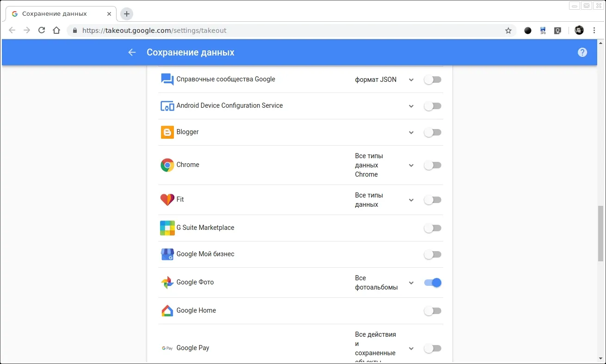Open the browser home page

tap(56, 31)
